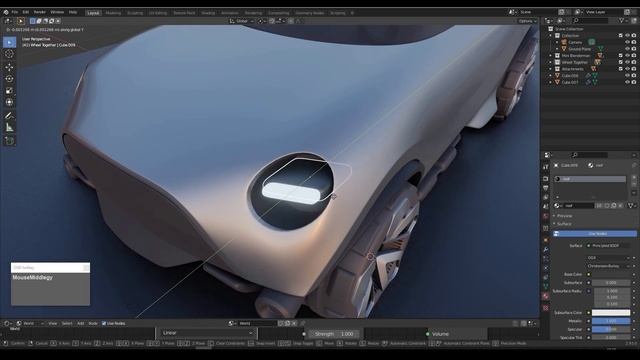Screen dimensions: 640x360
Task: Hide Camera object in viewport
Action: (628, 42)
